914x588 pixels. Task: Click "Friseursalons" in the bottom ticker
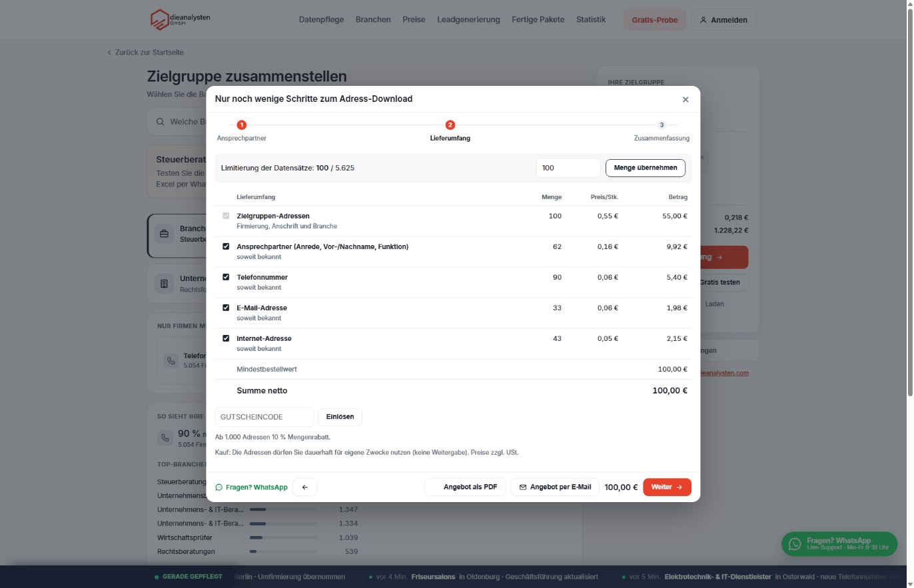click(x=434, y=577)
